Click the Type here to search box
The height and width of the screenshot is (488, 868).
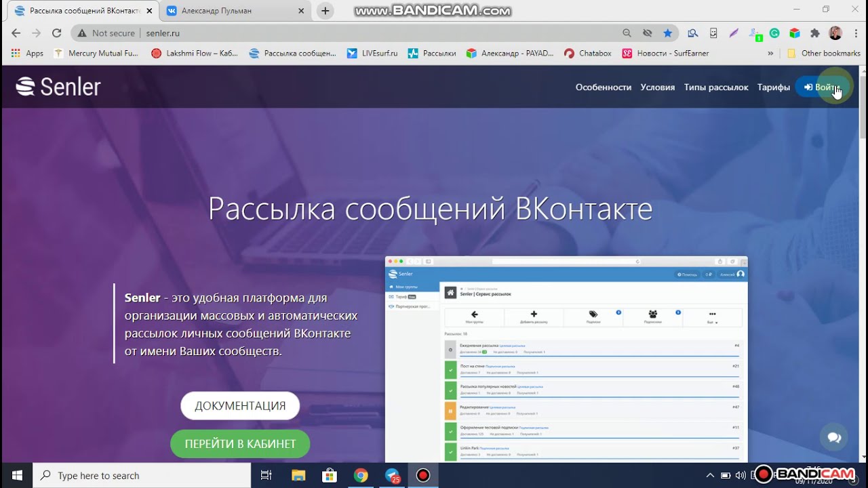pyautogui.click(x=142, y=475)
